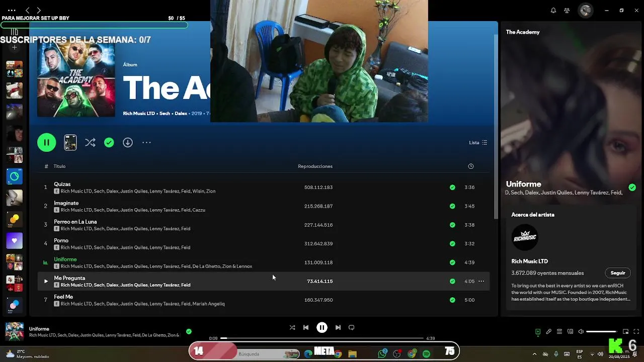Select the song Feel Me
Screen dimensions: 644x362
click(63, 297)
